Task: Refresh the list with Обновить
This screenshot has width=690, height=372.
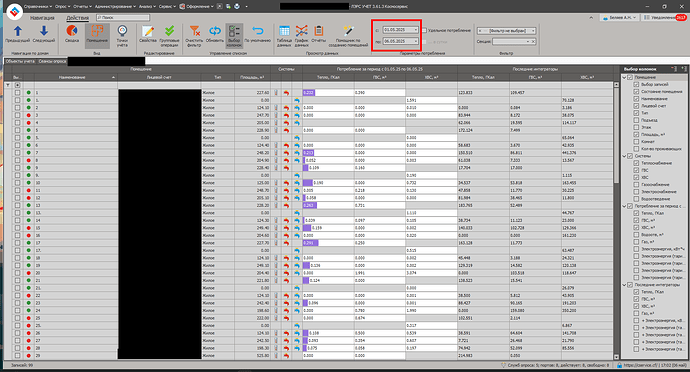Action: point(215,34)
